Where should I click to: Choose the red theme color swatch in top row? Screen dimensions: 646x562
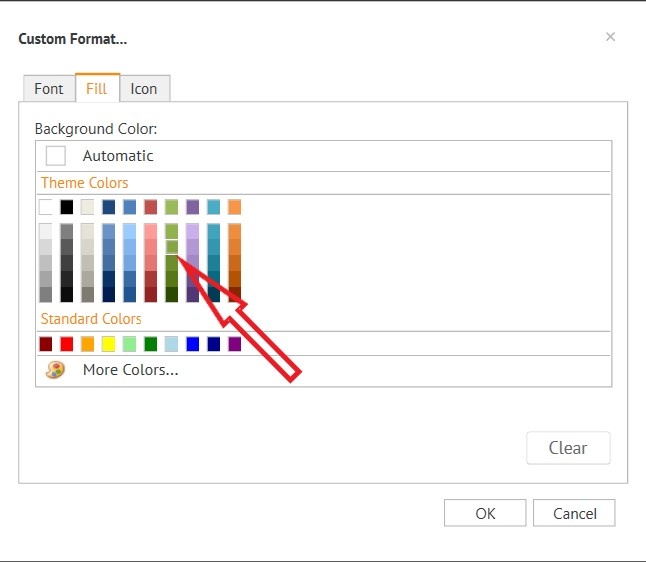point(151,207)
